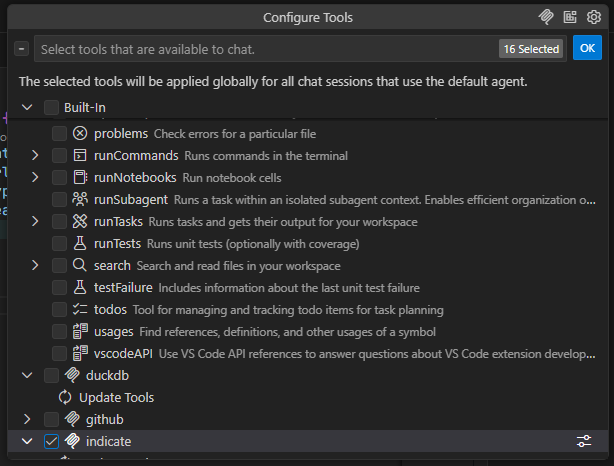This screenshot has width=614, height=466.
Task: Click the todos tool description
Action: click(x=288, y=310)
